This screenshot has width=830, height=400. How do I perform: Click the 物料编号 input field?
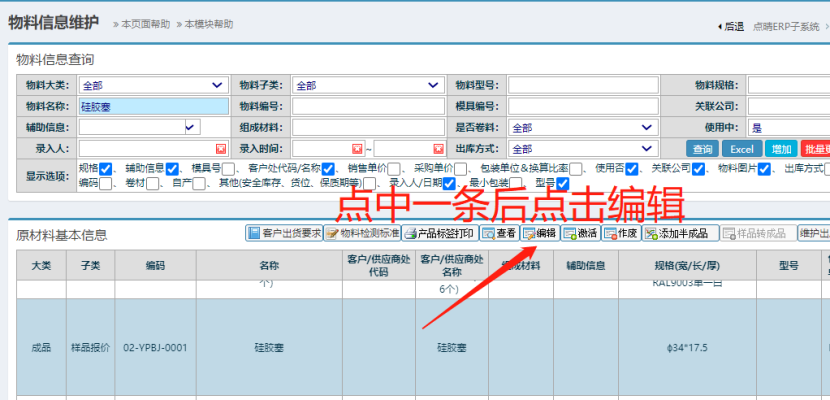pyautogui.click(x=368, y=106)
